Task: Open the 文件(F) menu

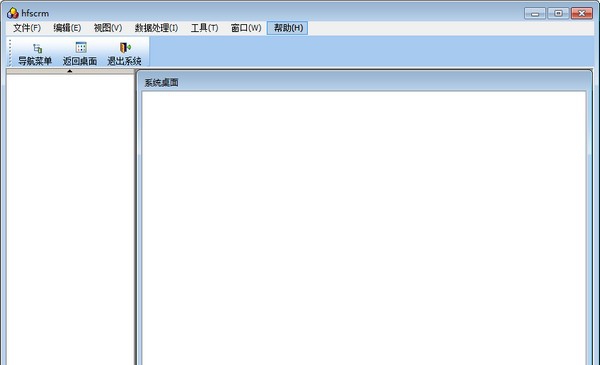Action: tap(27, 28)
